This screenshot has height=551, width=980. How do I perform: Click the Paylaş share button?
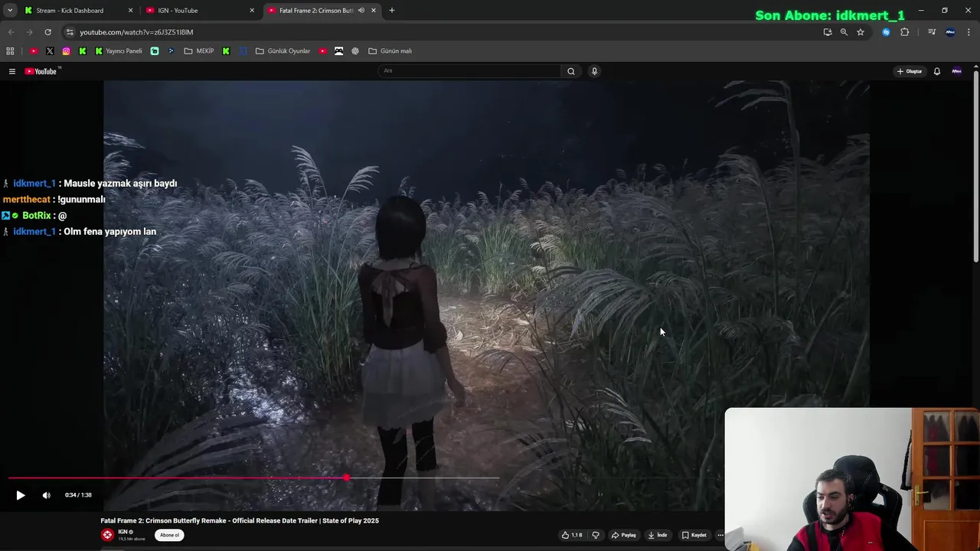(x=624, y=535)
